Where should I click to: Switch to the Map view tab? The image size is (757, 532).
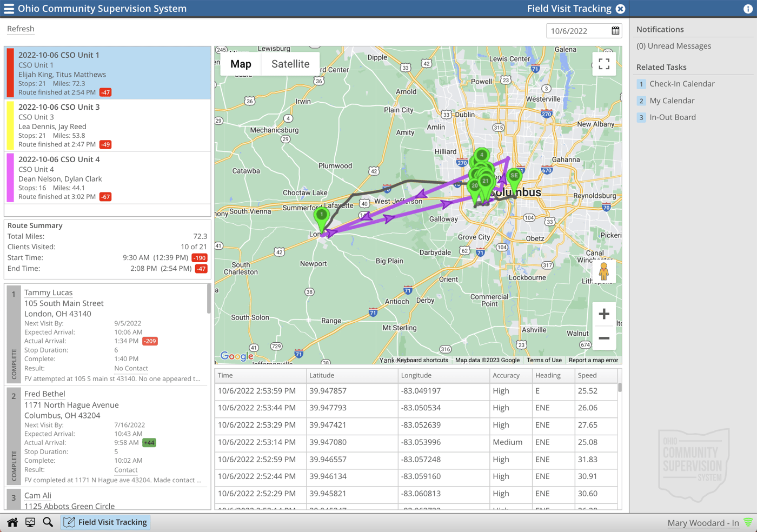[x=241, y=64]
